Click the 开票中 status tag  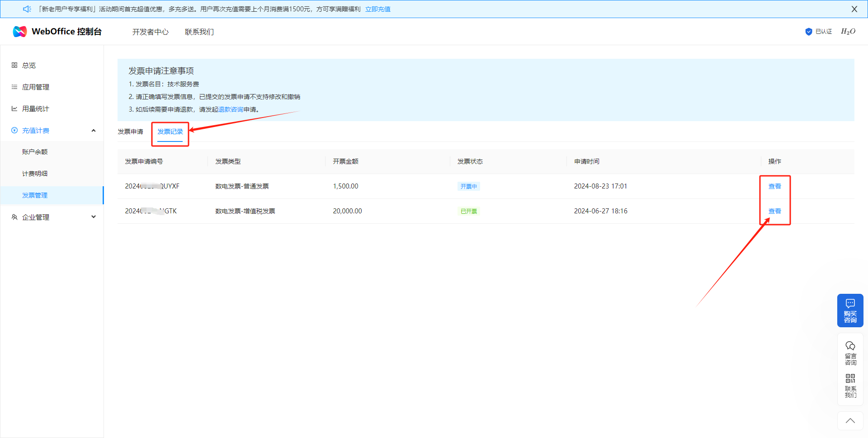[469, 186]
